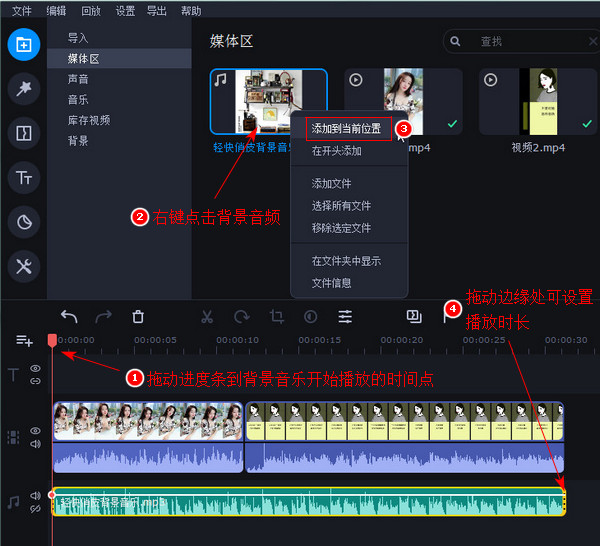This screenshot has height=546, width=600.
Task: Open the crop tool
Action: (x=276, y=317)
